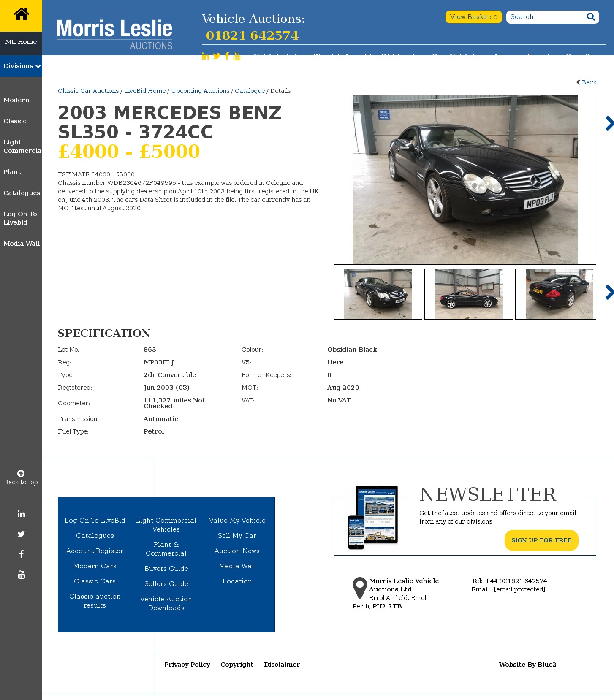Select side-view car thumbnail
614x700 pixels.
point(469,294)
